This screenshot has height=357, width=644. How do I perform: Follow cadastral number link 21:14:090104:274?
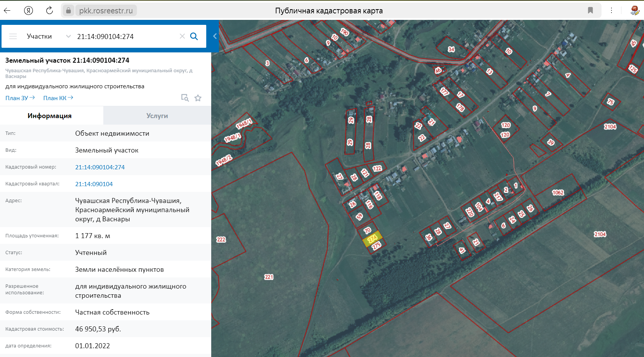coord(100,167)
